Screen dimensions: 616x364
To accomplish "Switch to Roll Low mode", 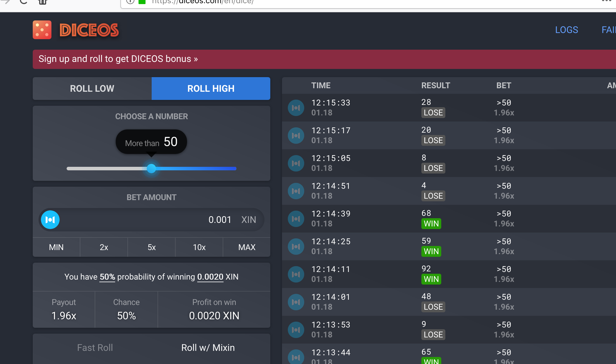I will 92,89.
